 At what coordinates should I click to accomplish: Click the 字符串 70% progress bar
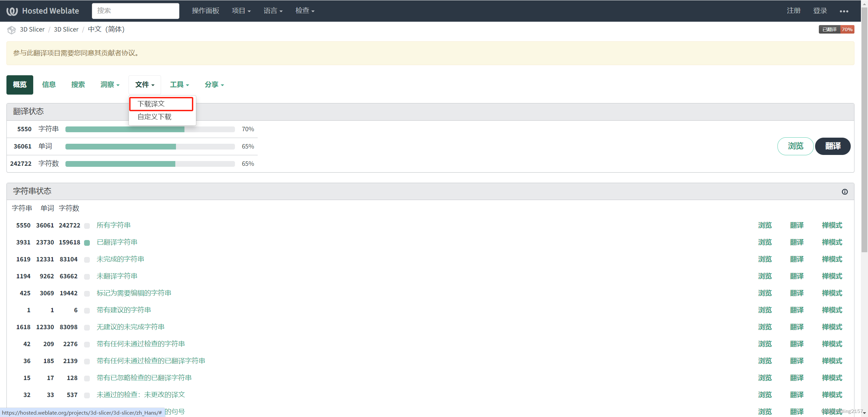(150, 129)
